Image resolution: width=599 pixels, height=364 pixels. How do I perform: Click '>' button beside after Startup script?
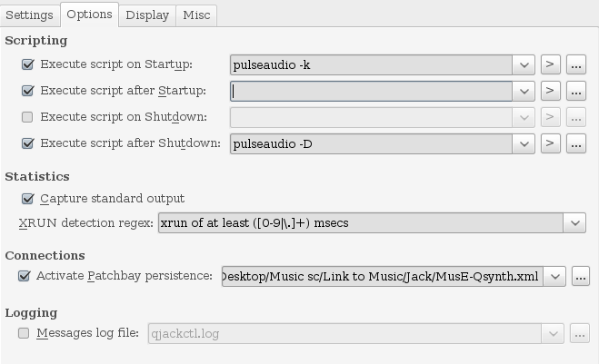click(x=550, y=91)
